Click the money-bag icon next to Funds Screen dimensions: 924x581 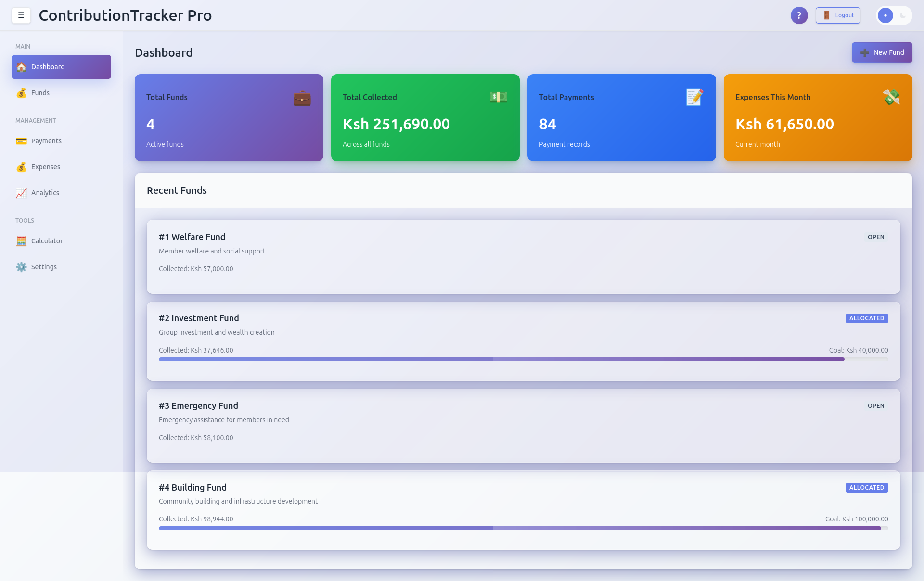(21, 93)
